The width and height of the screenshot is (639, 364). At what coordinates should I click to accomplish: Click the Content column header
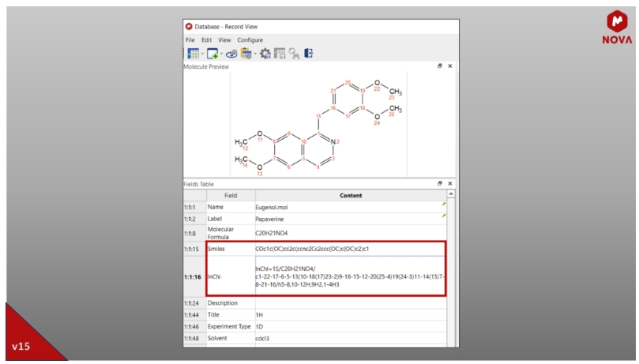[351, 196]
